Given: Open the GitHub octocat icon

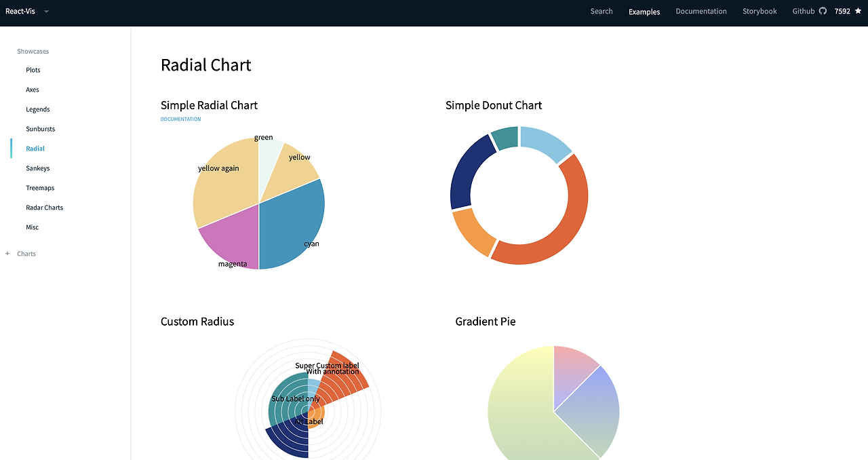Looking at the screenshot, I should tap(823, 11).
